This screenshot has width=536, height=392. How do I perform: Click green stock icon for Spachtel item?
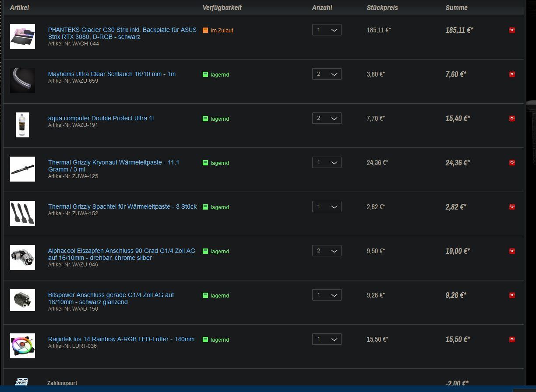[x=205, y=207]
